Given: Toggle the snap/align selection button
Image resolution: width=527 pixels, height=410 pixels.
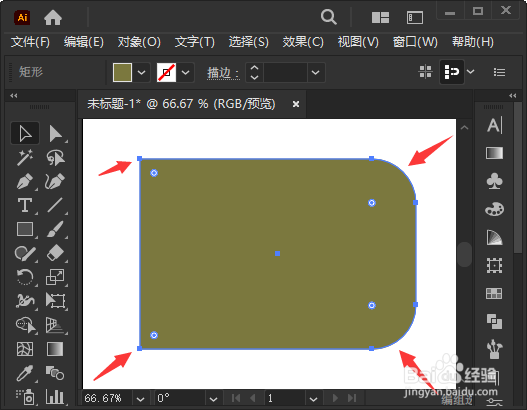Looking at the screenshot, I should tap(452, 72).
